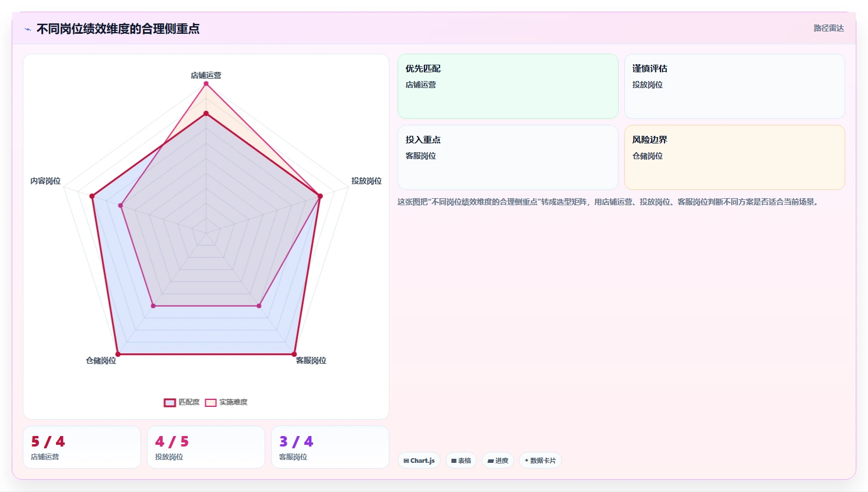Click the 表格 tag chip
Image resolution: width=868 pixels, height=492 pixels.
pos(461,461)
